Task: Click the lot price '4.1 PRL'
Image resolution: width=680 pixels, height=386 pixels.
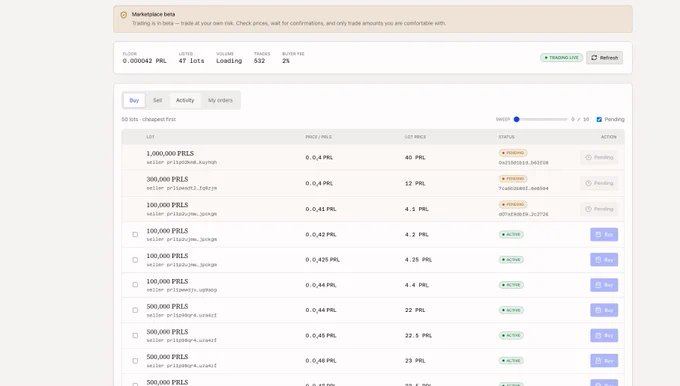Action: point(417,209)
